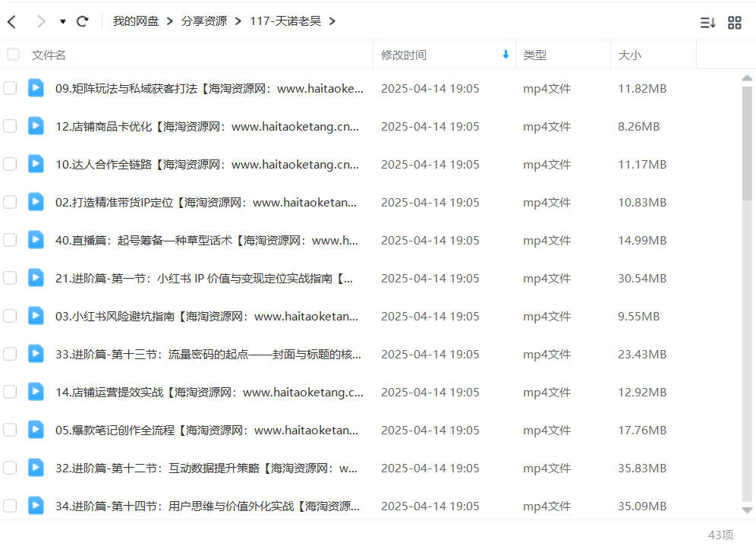This screenshot has width=756, height=549.
Task: Click video icon of 14.店铺运营提效实战
Action: [36, 391]
